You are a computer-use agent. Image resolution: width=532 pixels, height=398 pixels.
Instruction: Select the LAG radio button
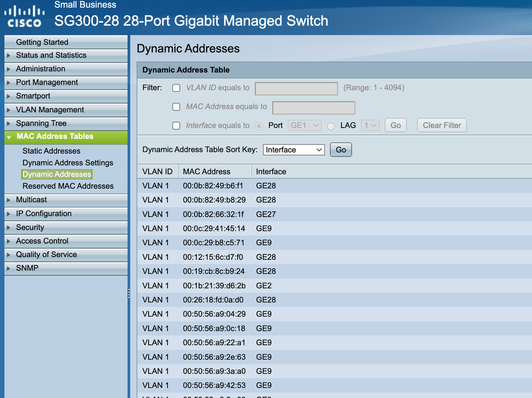pyautogui.click(x=331, y=126)
